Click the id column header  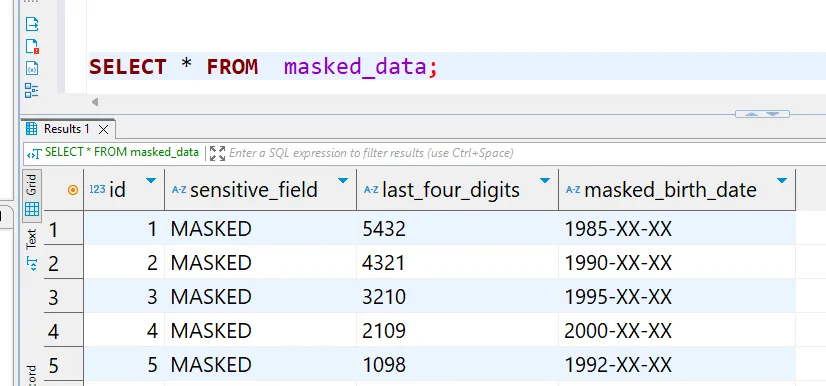point(124,190)
